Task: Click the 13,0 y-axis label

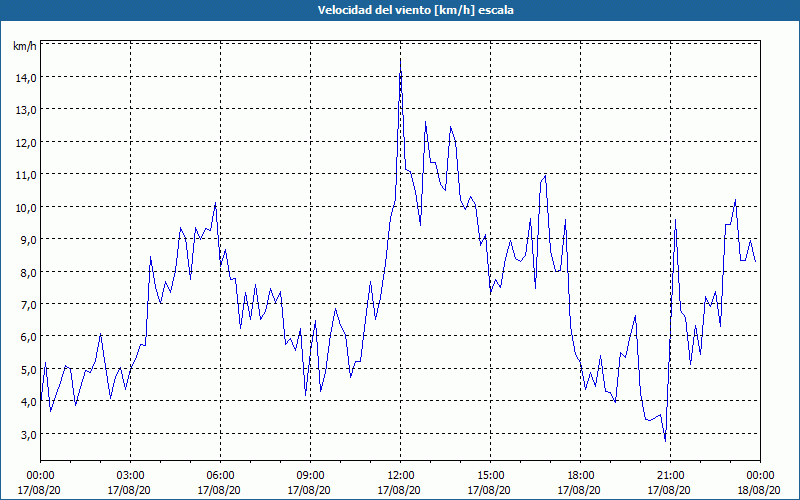Action: click(26, 110)
